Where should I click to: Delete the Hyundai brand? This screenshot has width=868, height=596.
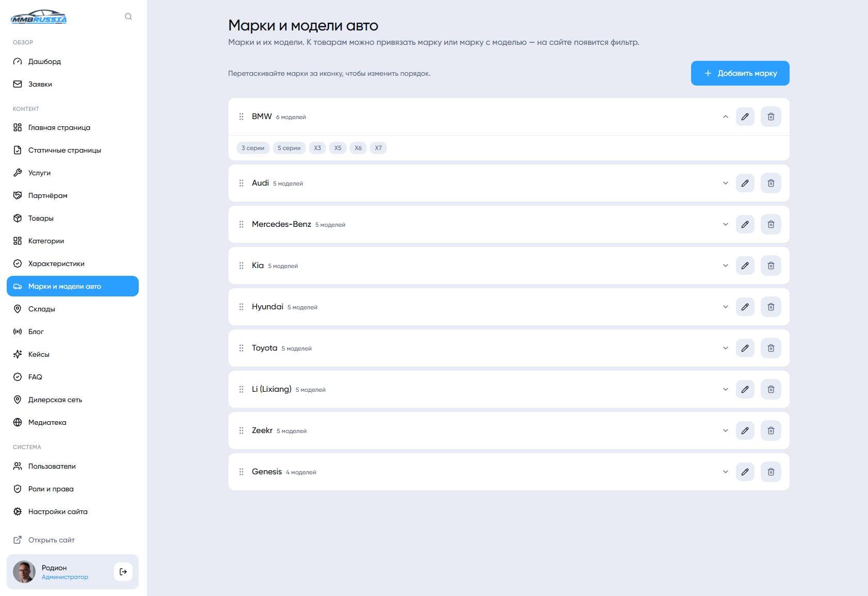coord(771,307)
